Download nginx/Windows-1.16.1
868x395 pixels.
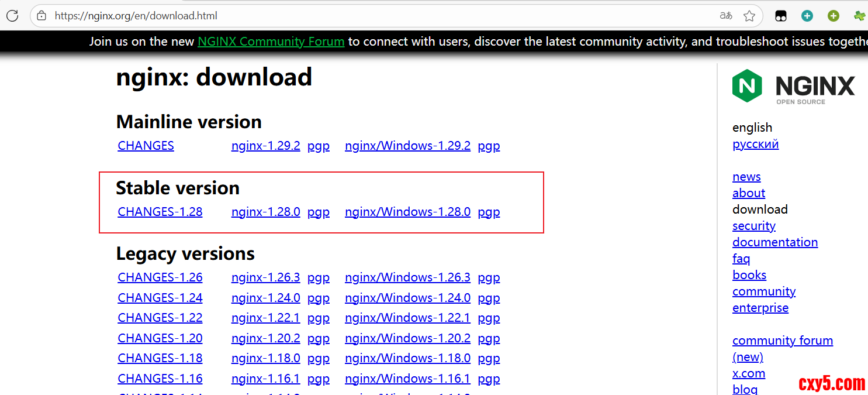click(408, 379)
